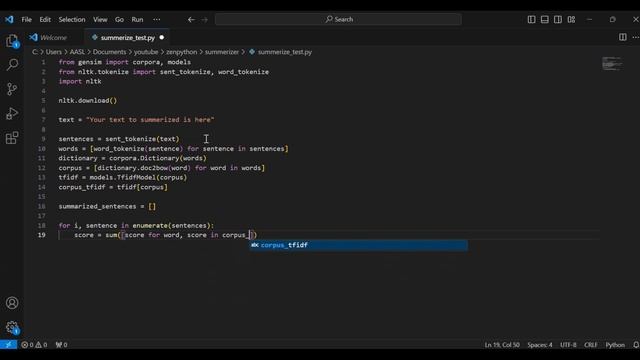The image size is (640, 360).
Task: Go back with the left arrow
Action: [191, 19]
